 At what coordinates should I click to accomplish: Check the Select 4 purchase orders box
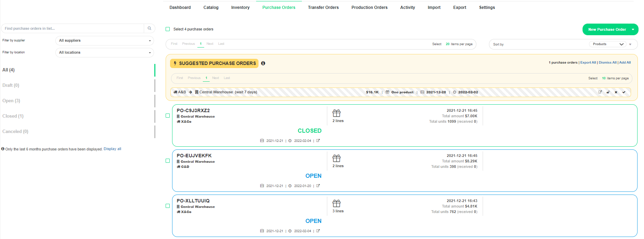click(x=168, y=29)
